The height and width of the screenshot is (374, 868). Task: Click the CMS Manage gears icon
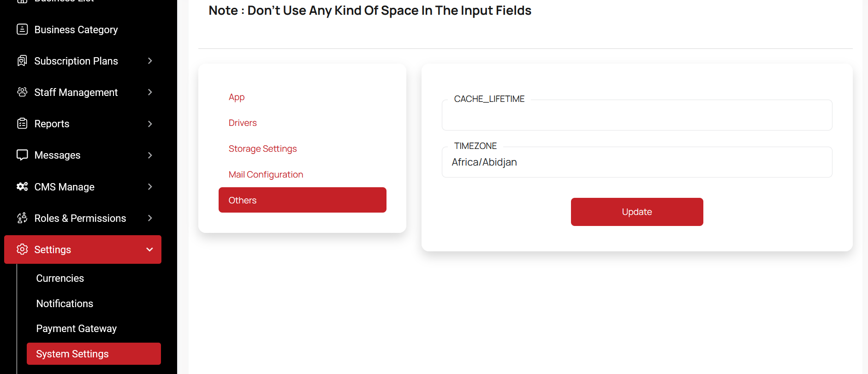pyautogui.click(x=22, y=187)
